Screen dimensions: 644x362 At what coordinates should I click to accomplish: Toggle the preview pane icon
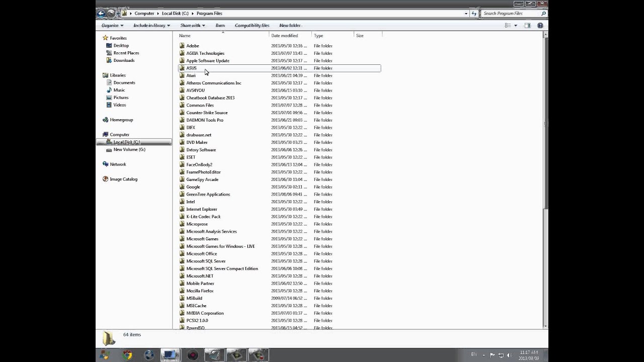pyautogui.click(x=527, y=25)
